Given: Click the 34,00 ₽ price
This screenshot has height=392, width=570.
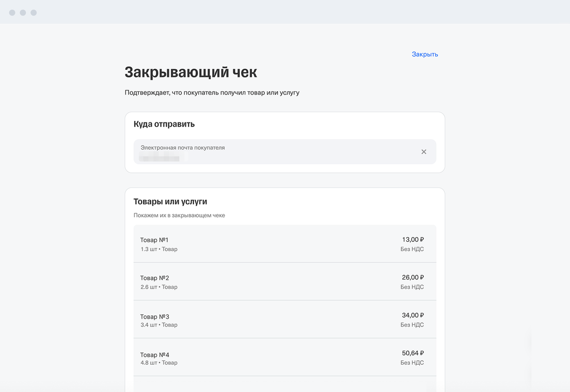Looking at the screenshot, I should click(x=413, y=316).
